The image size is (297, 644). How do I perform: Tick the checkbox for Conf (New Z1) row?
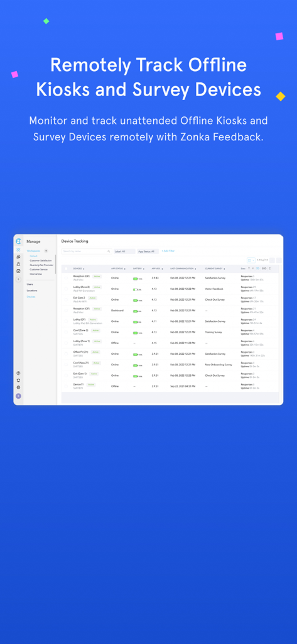click(67, 364)
